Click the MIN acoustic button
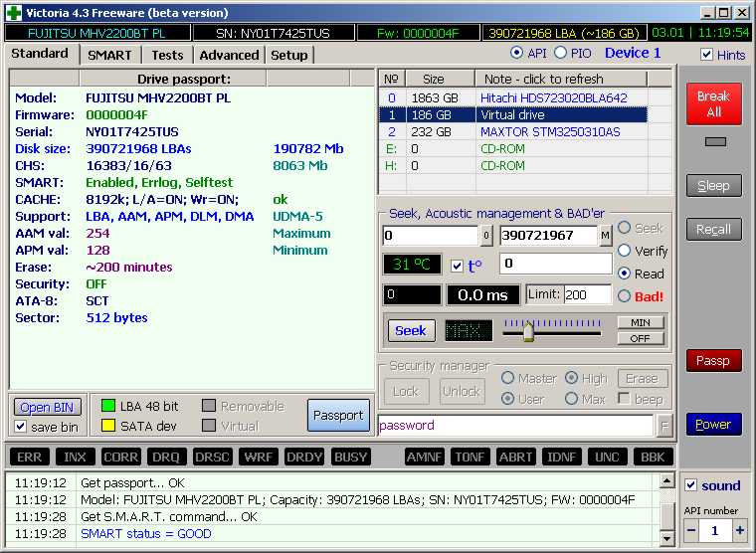756x553 pixels. pos(641,322)
